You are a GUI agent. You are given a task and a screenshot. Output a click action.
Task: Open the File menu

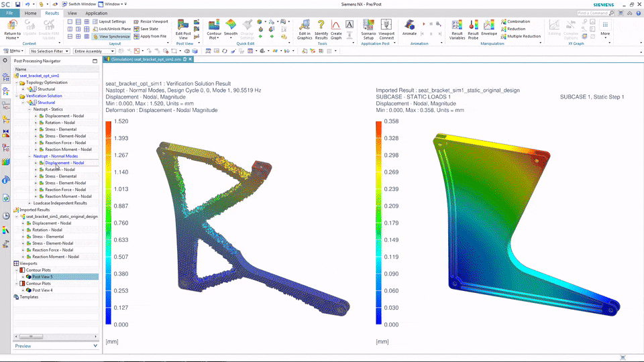9,13
